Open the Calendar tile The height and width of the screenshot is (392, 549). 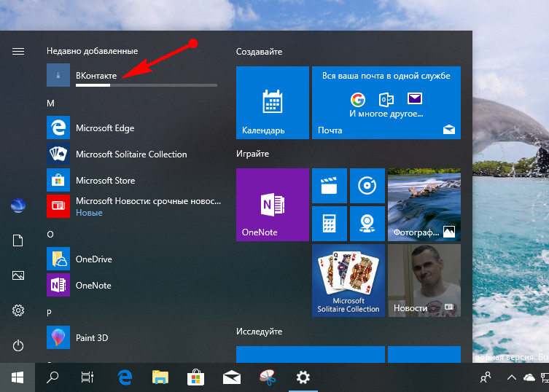272,102
